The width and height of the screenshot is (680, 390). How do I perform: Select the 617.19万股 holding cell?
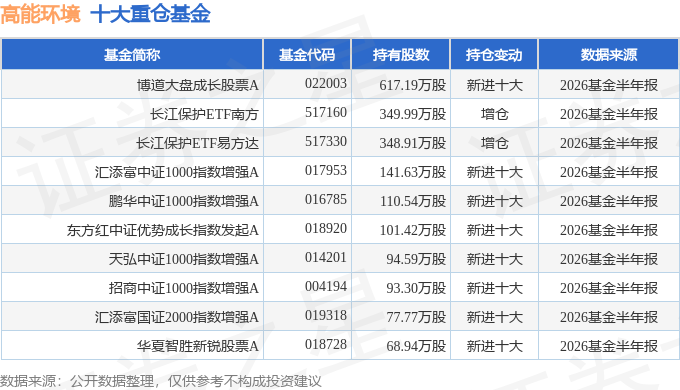click(x=412, y=85)
